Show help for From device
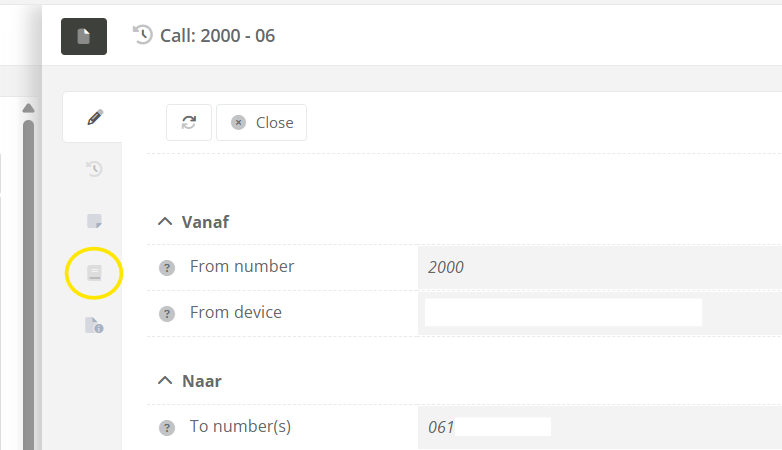 pos(167,314)
